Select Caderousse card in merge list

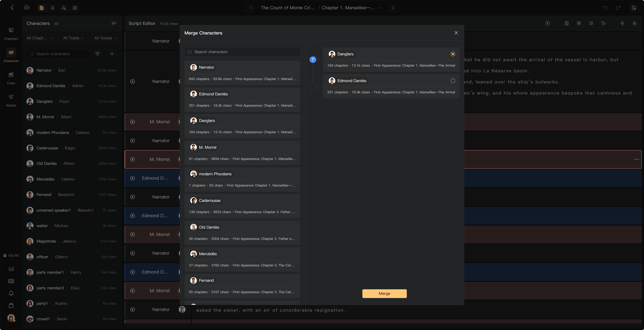click(x=242, y=206)
